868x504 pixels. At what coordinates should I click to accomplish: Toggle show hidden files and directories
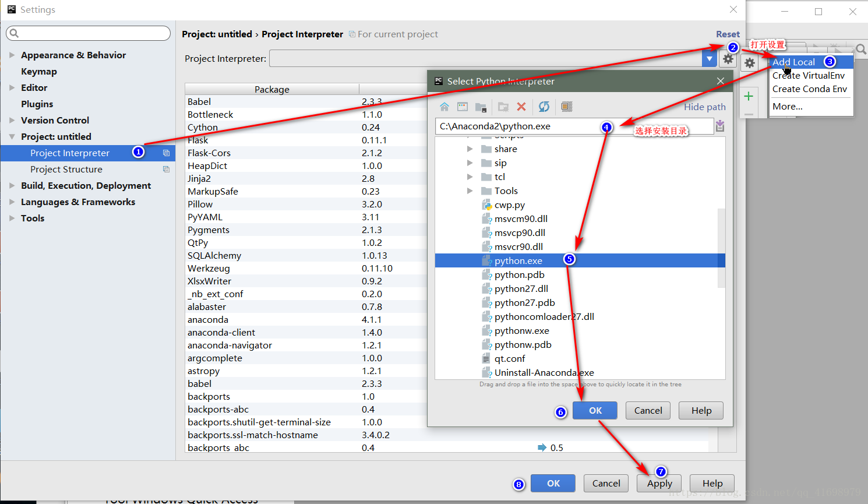(x=567, y=107)
